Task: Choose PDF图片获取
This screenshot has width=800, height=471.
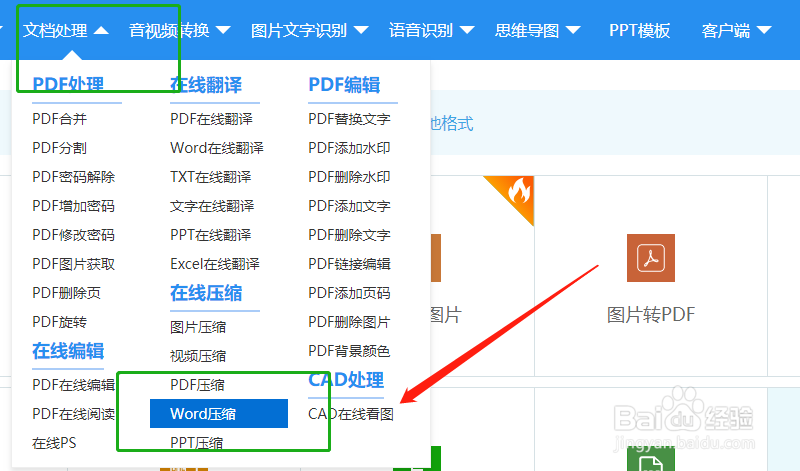Action: pos(73,264)
